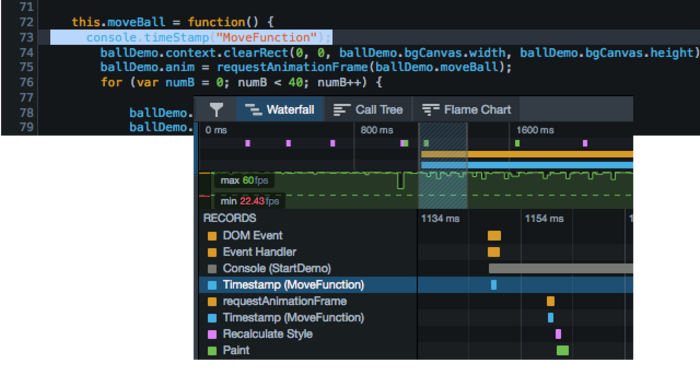
Task: Click the green marker near 1600 ms
Action: pos(517,143)
